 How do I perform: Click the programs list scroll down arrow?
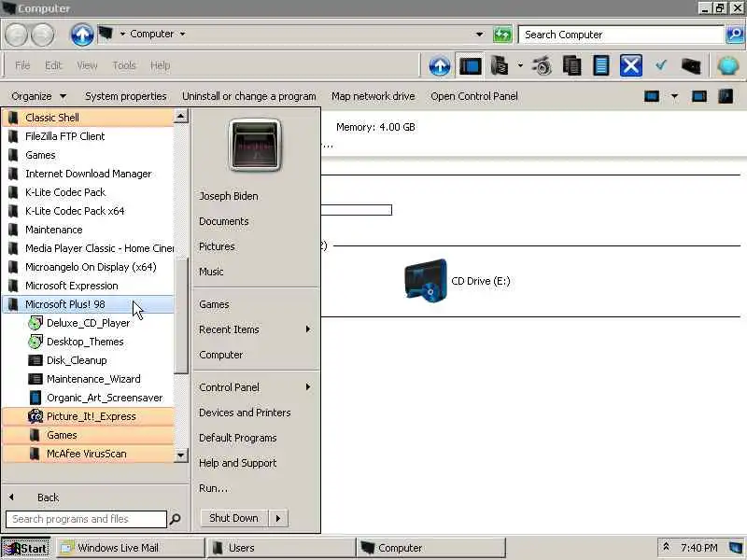180,455
